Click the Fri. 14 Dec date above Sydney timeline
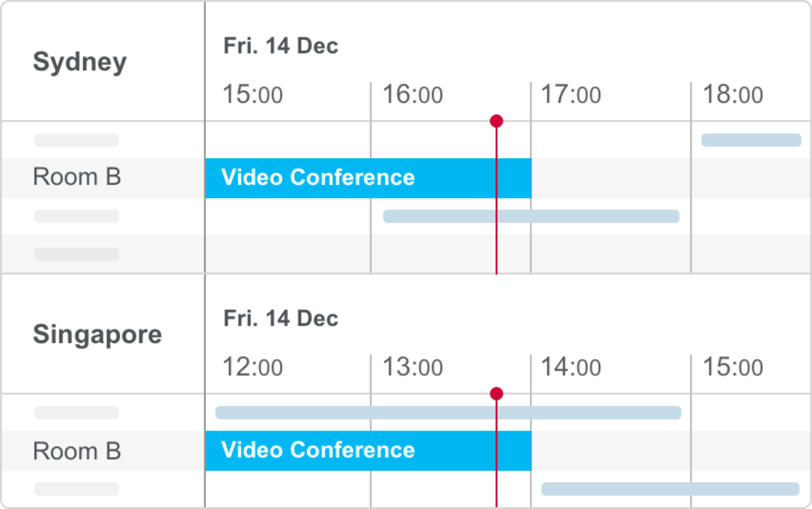Viewport: 812px width, 509px height. tap(280, 47)
